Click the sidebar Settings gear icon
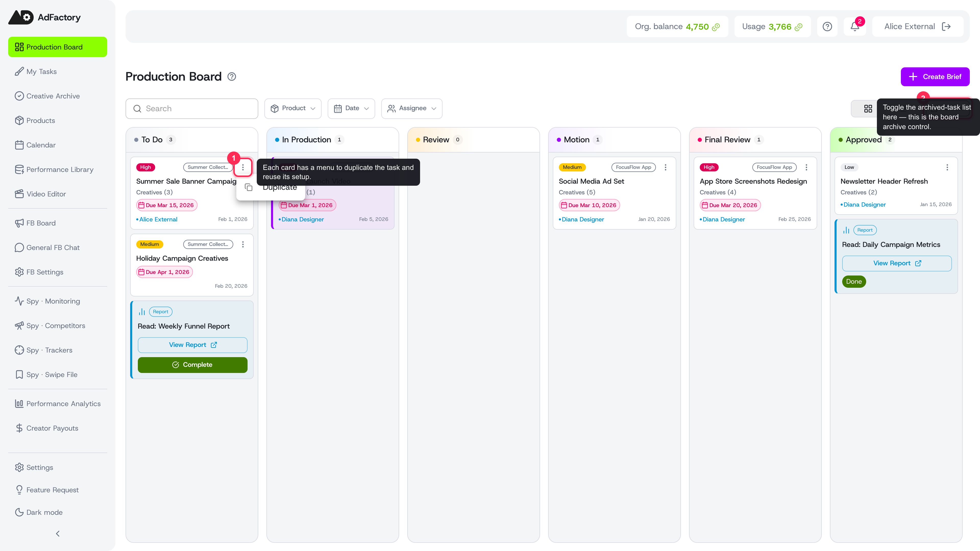 click(19, 467)
